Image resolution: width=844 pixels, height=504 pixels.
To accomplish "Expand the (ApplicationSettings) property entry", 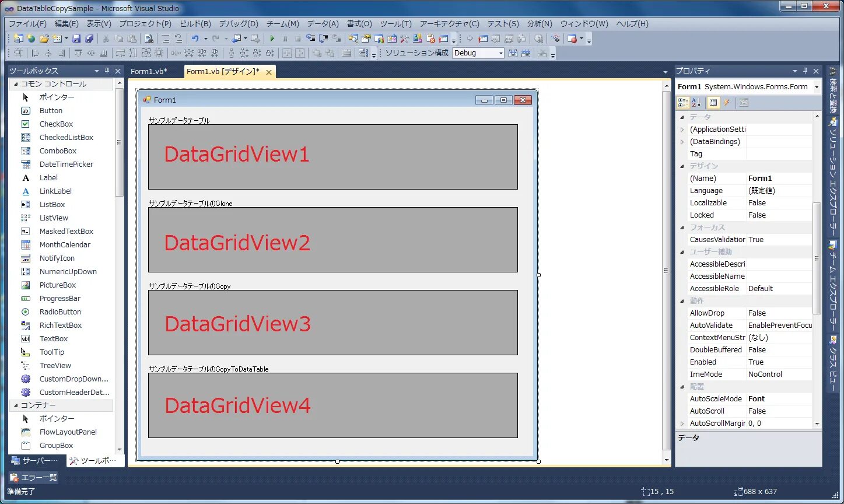I will (681, 129).
